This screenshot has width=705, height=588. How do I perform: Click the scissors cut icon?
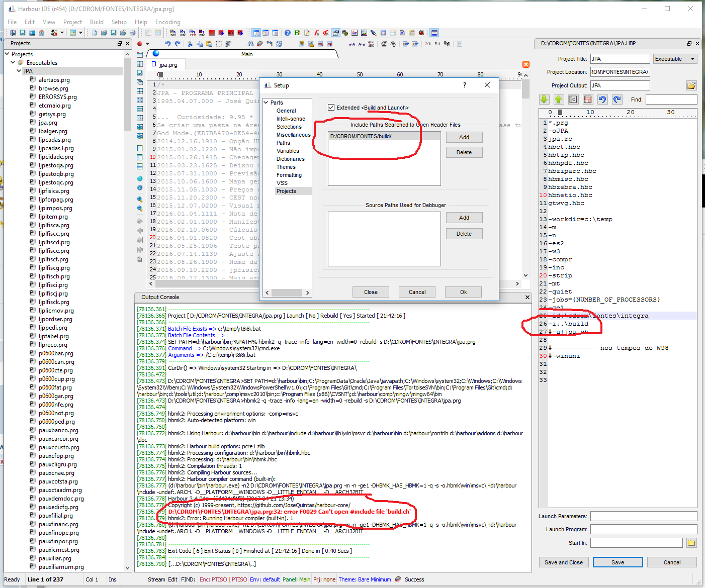[x=190, y=44]
